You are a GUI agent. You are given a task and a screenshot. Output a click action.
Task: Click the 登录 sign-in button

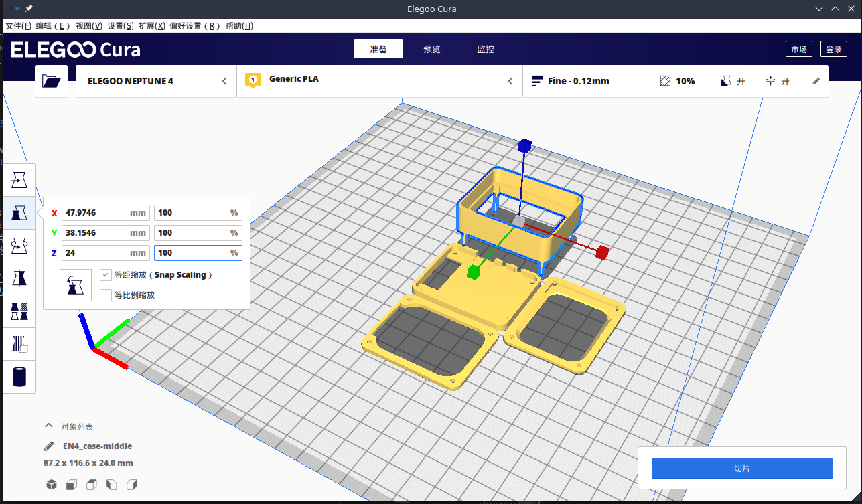(x=834, y=50)
